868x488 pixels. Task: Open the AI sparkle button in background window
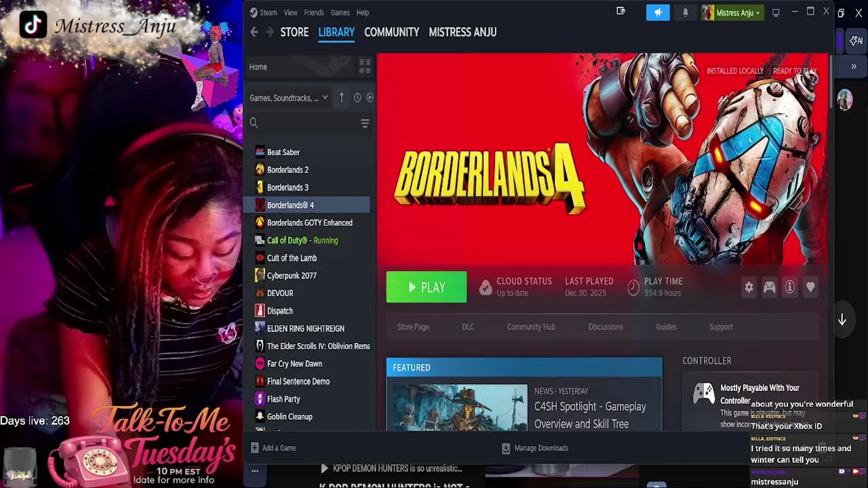tap(856, 41)
